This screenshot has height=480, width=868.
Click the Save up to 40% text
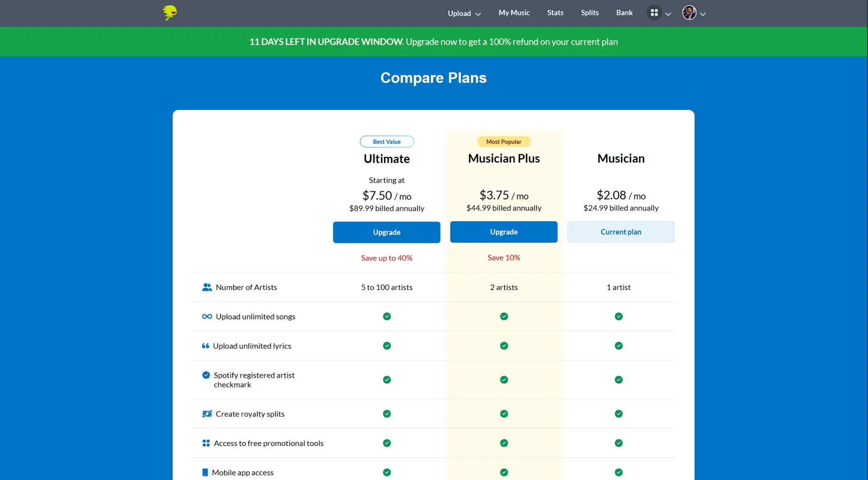387,258
